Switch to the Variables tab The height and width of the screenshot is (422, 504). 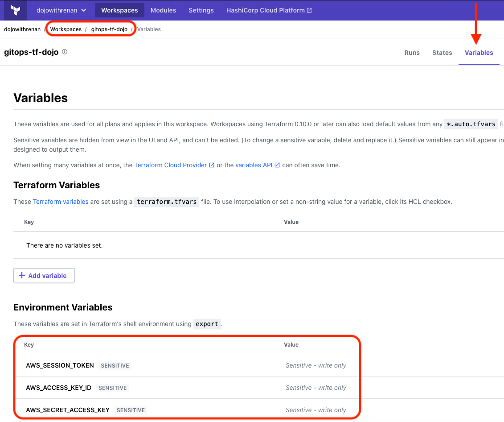coord(479,53)
